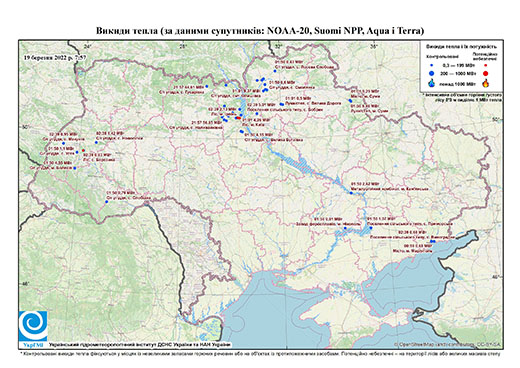Click the small red marker in western Ukraine

pyautogui.click(x=83, y=151)
